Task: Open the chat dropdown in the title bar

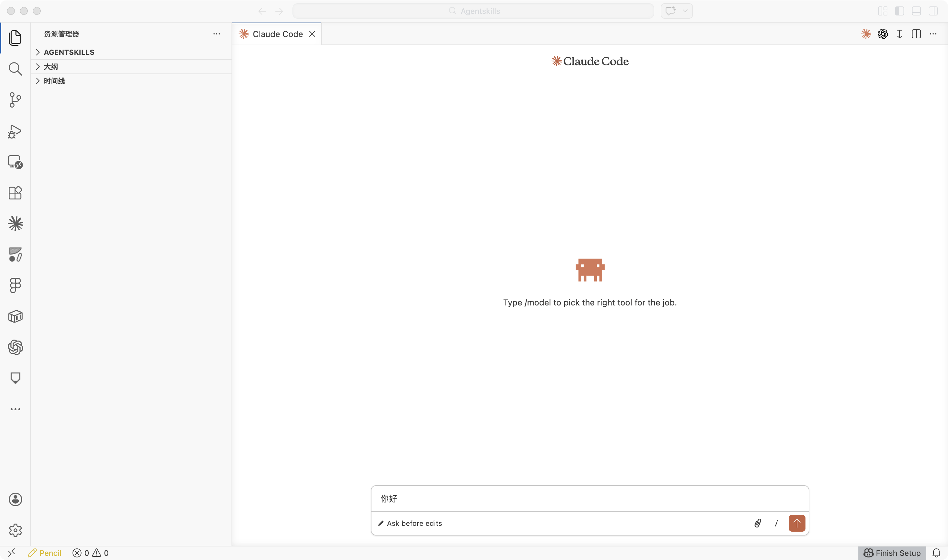Action: pyautogui.click(x=685, y=11)
